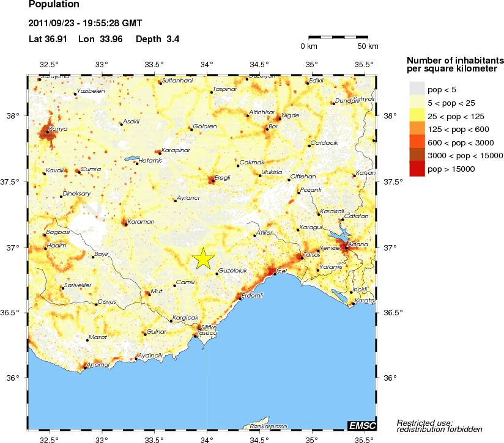Click the Eregli city marker
504x443 pixels.
click(212, 180)
